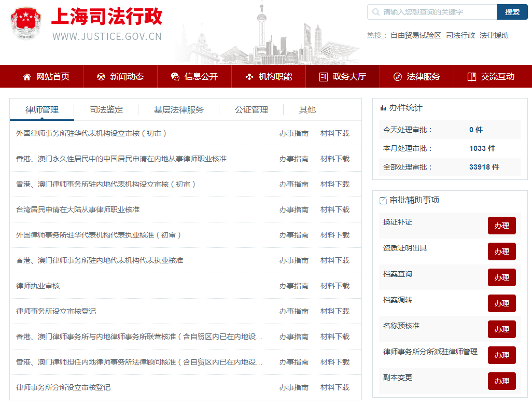Click the icon beside 交流互动

click(x=471, y=77)
